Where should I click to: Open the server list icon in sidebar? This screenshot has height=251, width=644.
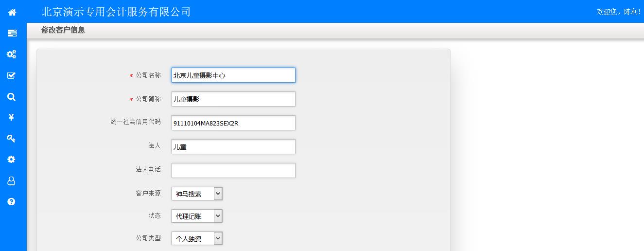point(12,33)
